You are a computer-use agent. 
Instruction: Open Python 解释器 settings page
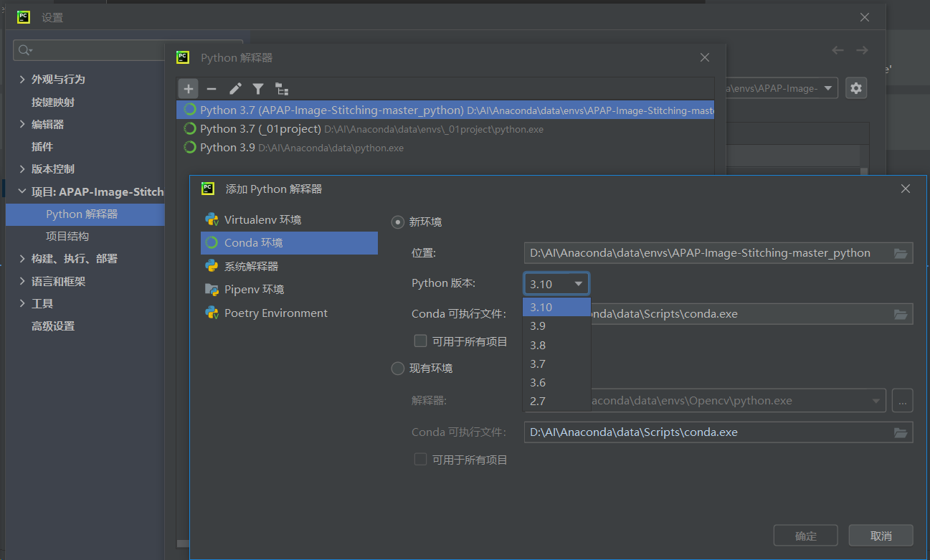click(85, 214)
